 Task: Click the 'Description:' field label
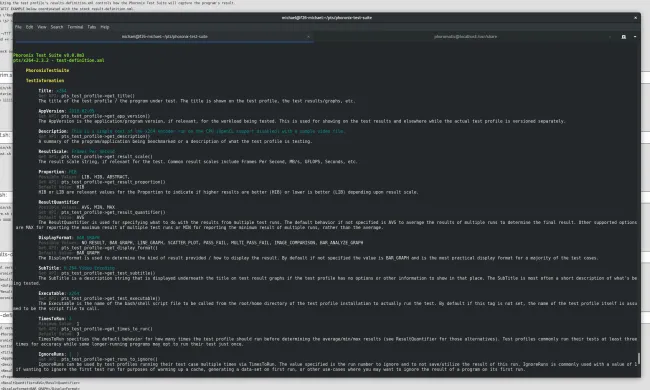(x=53, y=131)
